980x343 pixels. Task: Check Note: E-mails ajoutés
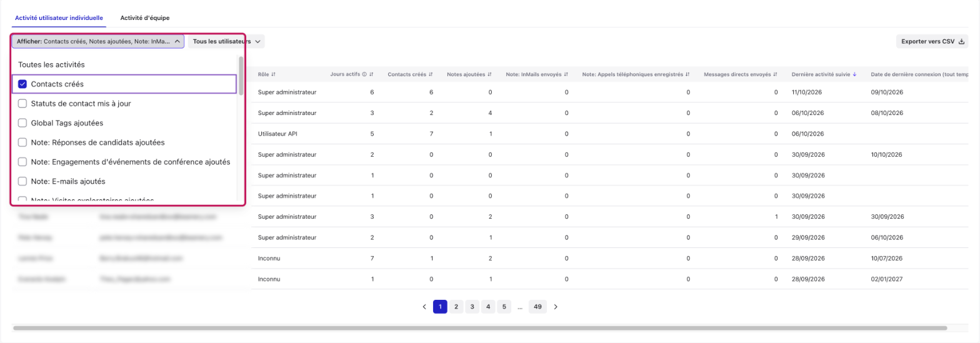click(x=22, y=181)
